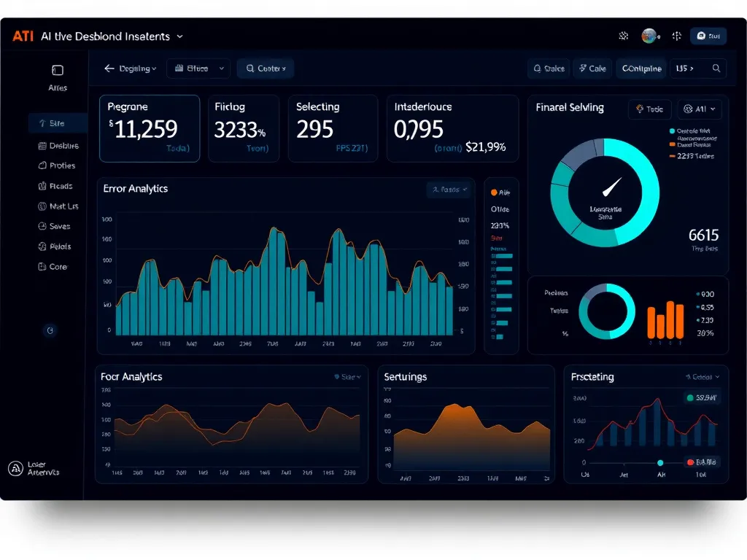Screen dimensions: 747x560
Task: Click the 6615 value
Action: pyautogui.click(x=703, y=236)
